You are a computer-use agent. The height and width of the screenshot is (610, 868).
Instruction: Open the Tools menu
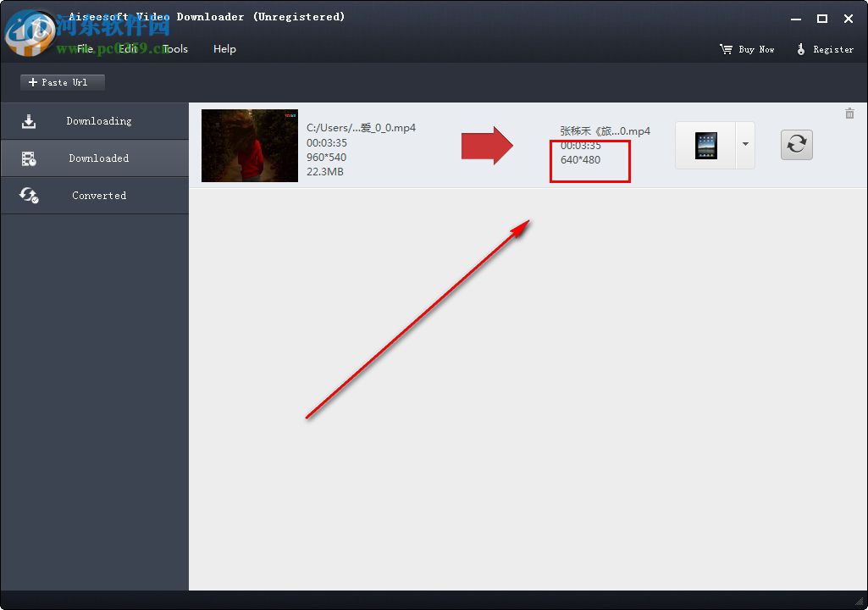[175, 49]
